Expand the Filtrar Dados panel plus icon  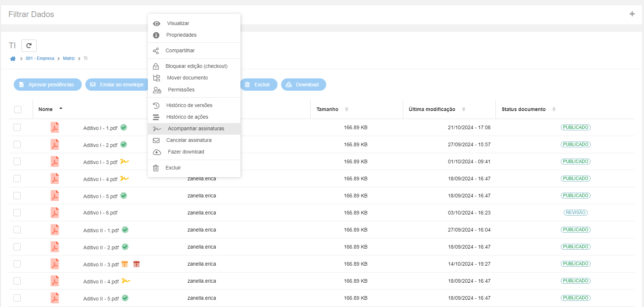pos(632,14)
